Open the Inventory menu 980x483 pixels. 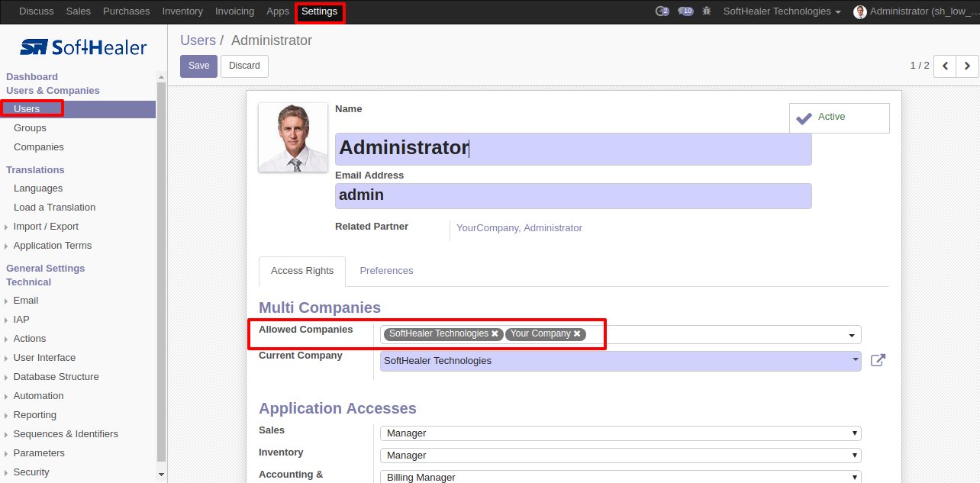click(x=182, y=11)
